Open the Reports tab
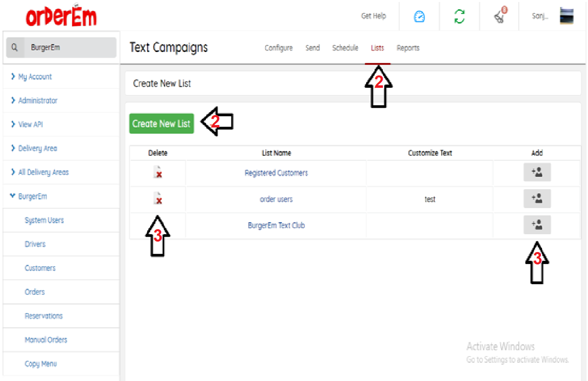The height and width of the screenshot is (381, 588). click(x=408, y=48)
